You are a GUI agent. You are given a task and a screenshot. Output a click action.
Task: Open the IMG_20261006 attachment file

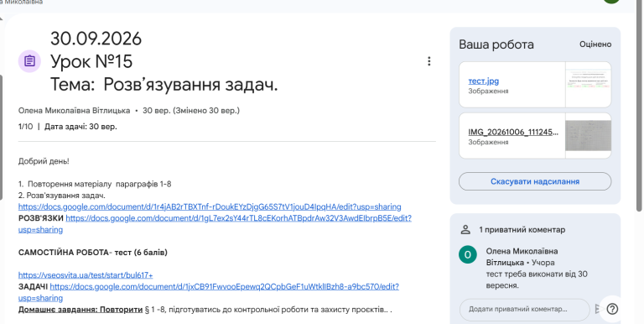513,132
